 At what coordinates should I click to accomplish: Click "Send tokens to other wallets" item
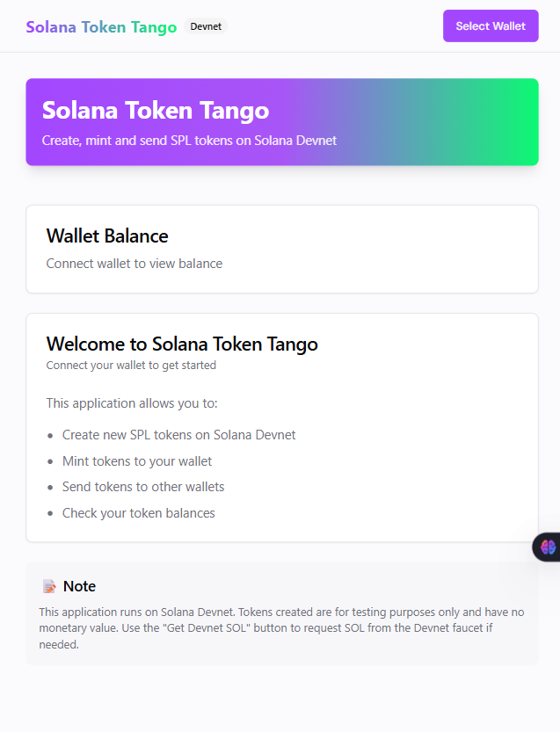pyautogui.click(x=143, y=487)
